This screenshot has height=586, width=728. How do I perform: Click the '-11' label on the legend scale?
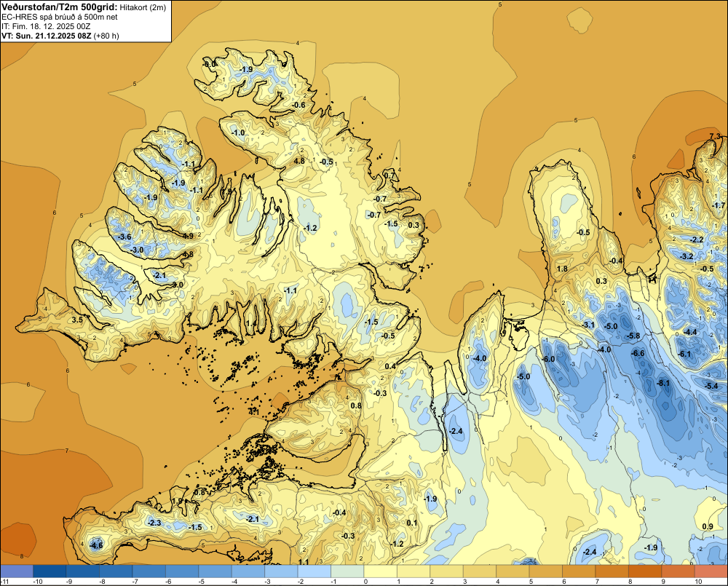click(x=4, y=582)
